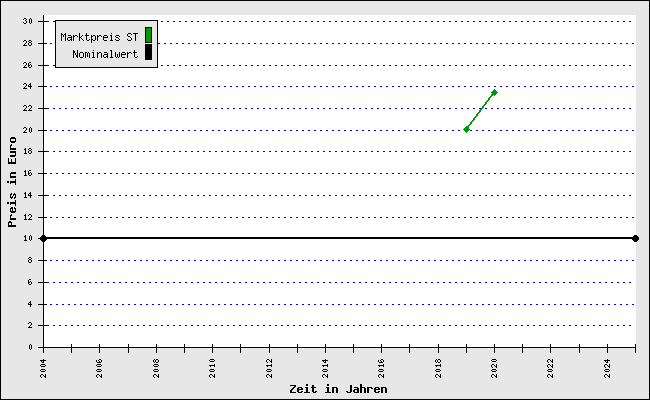
Task: Click the y-axis label 12
Action: point(28,217)
